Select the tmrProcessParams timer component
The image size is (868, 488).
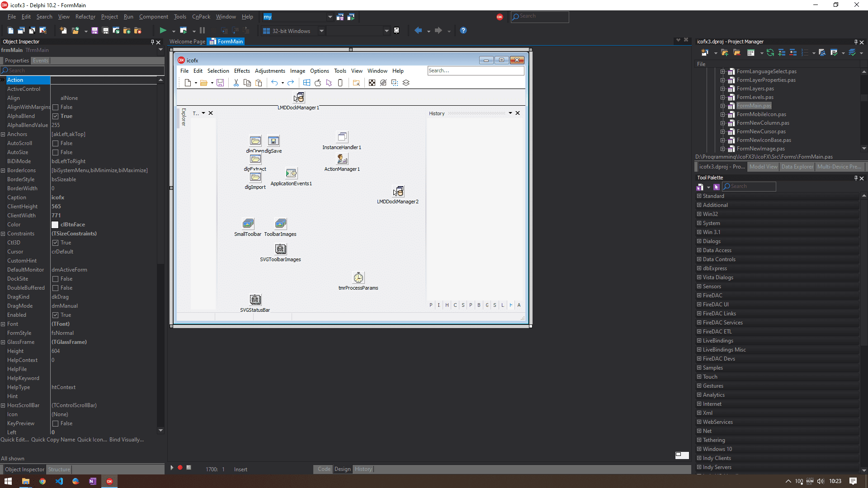click(x=359, y=277)
